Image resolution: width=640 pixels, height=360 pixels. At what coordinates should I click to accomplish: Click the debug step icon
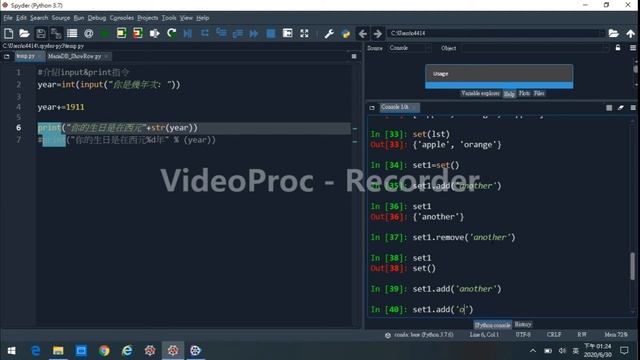click(x=204, y=33)
